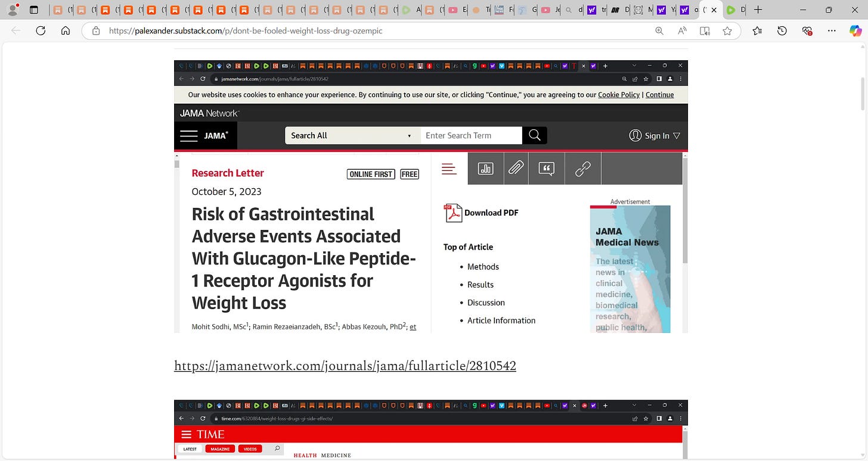Open the embedded JAMA article screenshot image
Viewport: 868px width, 461px height.
(431, 197)
